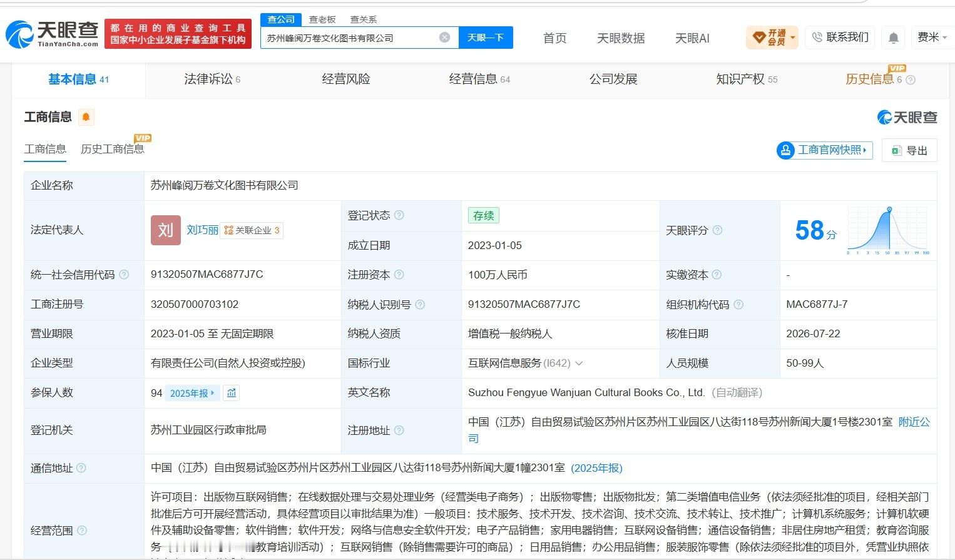Expand the 2025年报 tag beside insured count
The width and height of the screenshot is (955, 560).
(x=192, y=393)
